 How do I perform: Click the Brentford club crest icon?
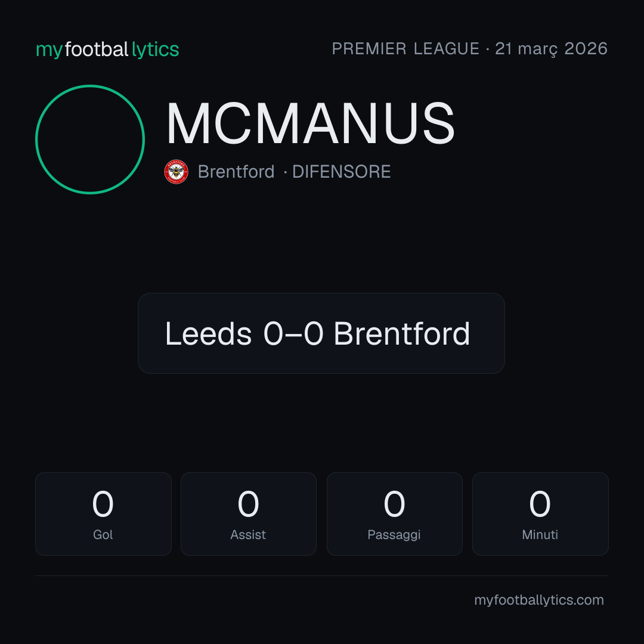pos(176,172)
